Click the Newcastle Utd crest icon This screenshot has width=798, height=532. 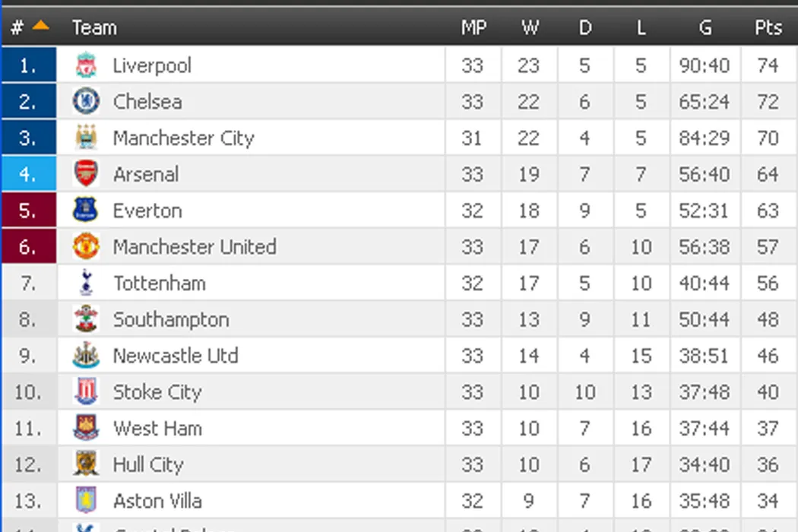pyautogui.click(x=86, y=356)
